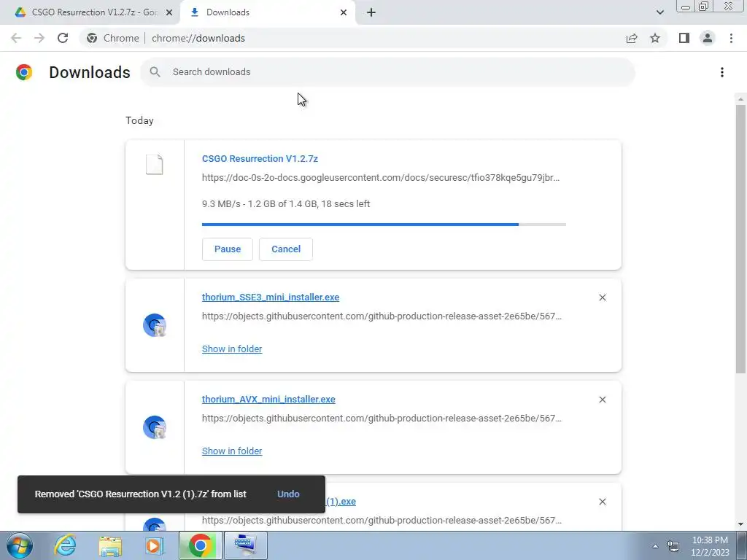Click the CSGO download progress bar
The image size is (747, 560).
384,225
